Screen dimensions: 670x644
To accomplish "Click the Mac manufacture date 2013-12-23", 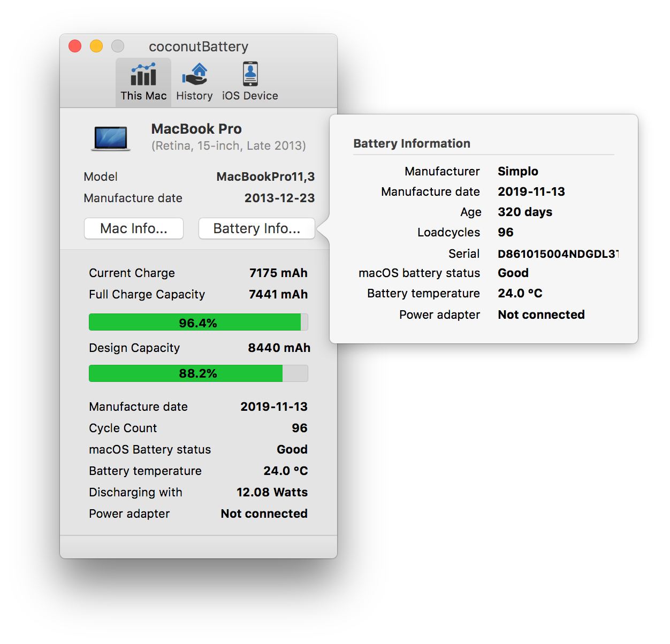I will (279, 198).
